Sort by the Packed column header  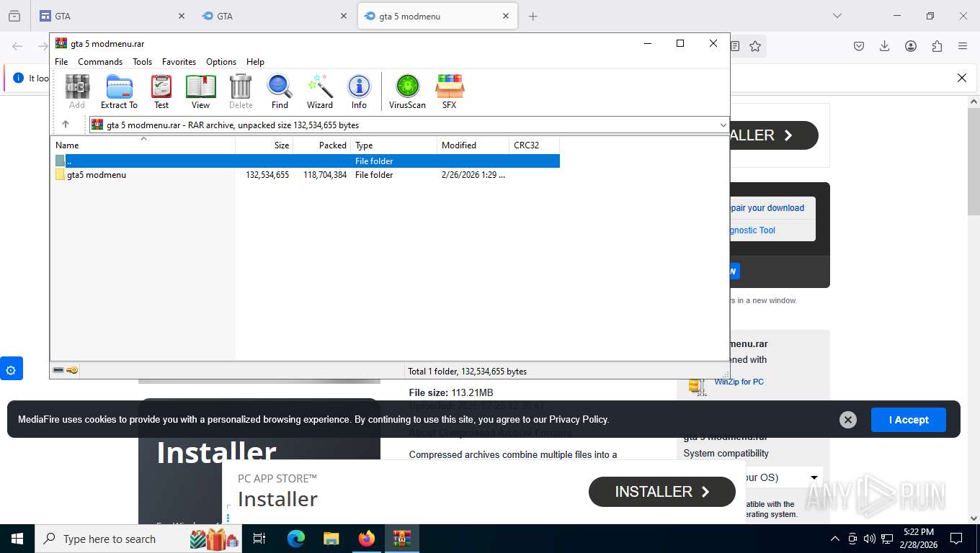tap(322, 145)
